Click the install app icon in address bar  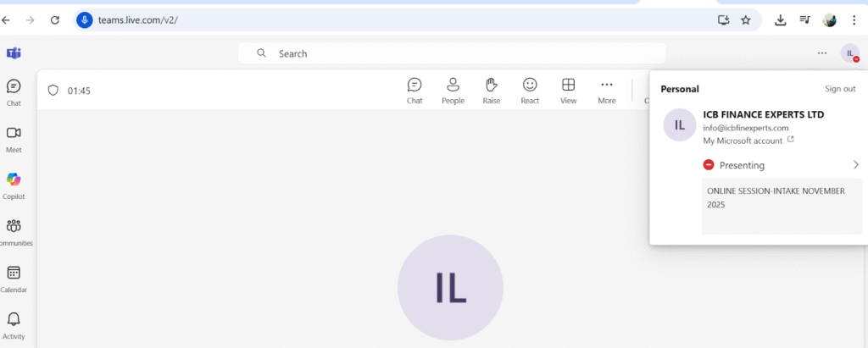click(724, 20)
